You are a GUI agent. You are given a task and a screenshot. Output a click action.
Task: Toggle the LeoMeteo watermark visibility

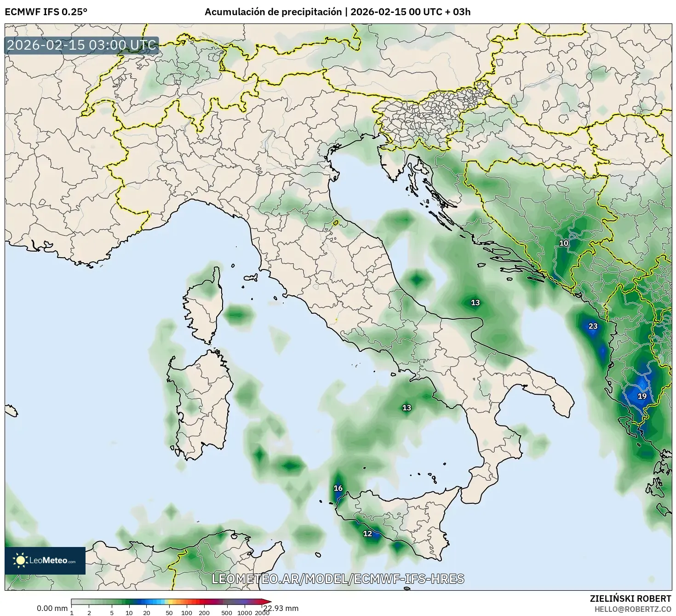tap(45, 561)
